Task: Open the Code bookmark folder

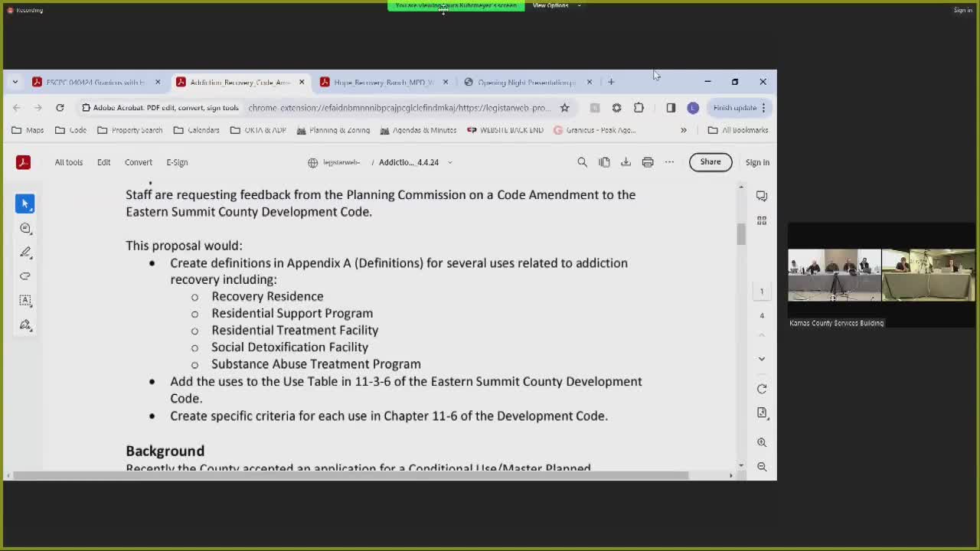Action: (x=70, y=130)
